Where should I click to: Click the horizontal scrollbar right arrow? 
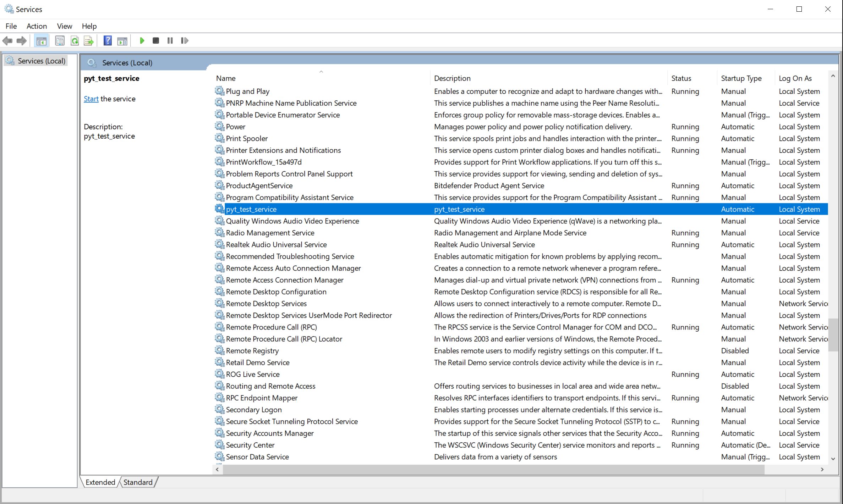[x=822, y=470]
